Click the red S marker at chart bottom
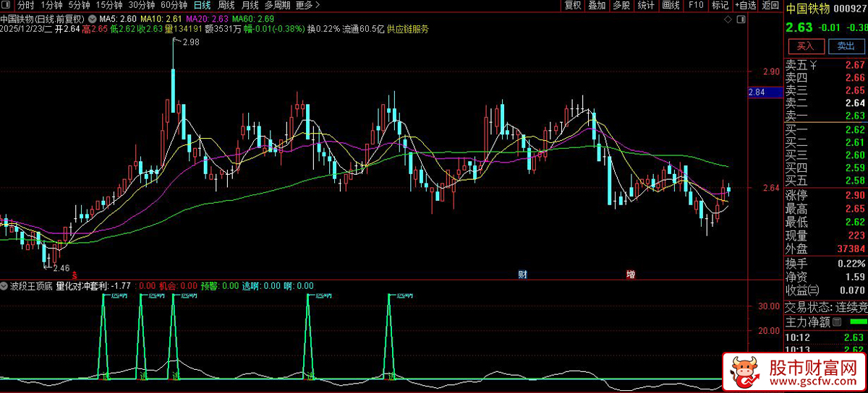The width and height of the screenshot is (868, 393). click(x=75, y=275)
